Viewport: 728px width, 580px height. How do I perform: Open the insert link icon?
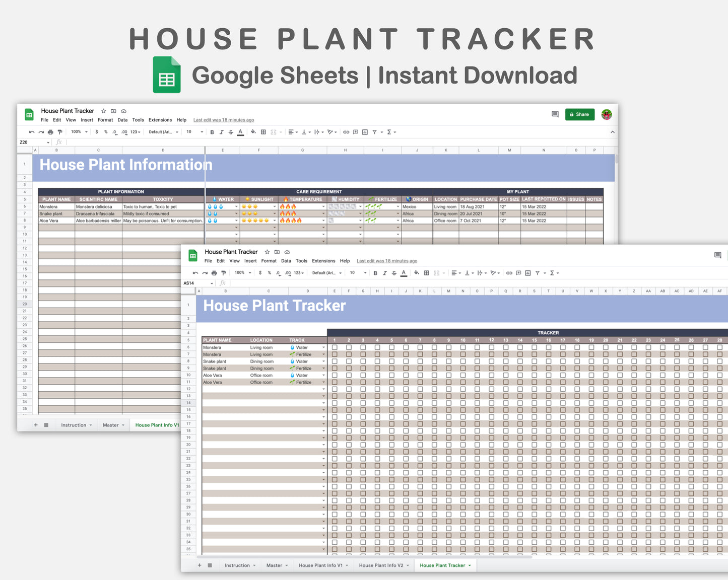point(510,272)
